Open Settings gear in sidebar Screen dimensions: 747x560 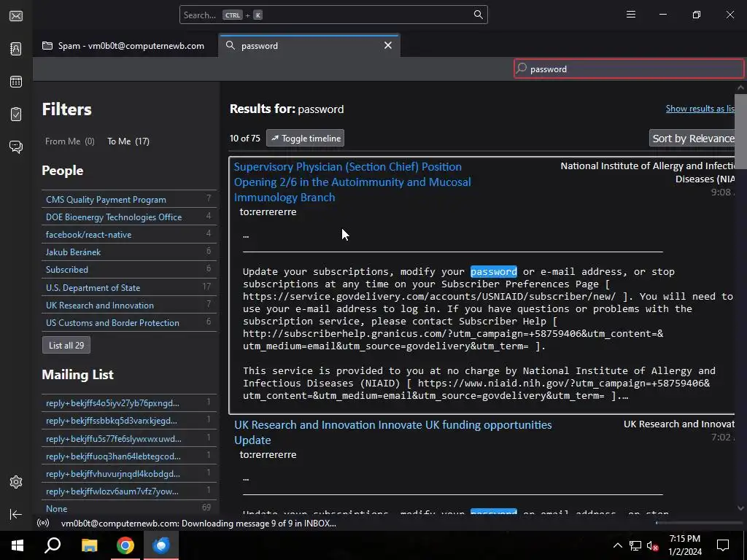click(16, 482)
